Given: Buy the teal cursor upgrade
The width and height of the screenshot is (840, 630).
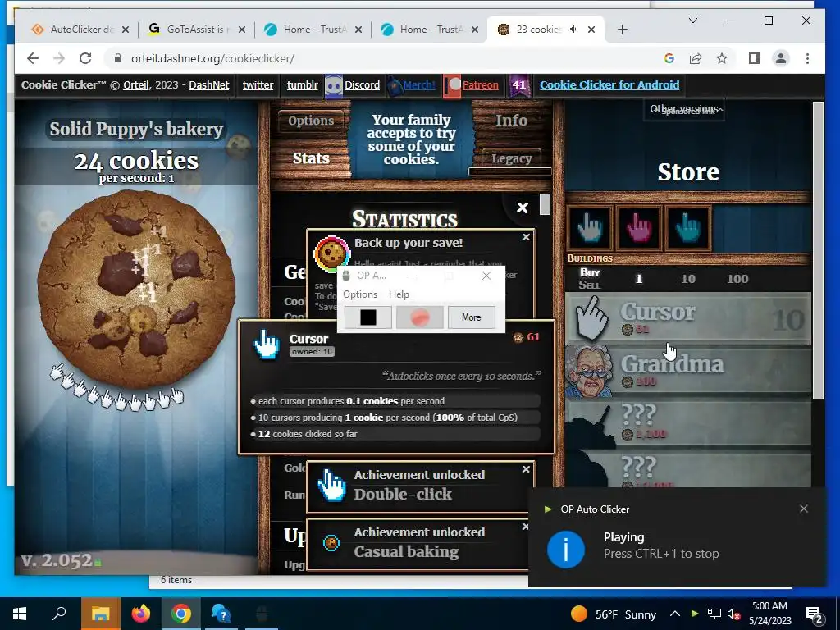Looking at the screenshot, I should coord(688,228).
